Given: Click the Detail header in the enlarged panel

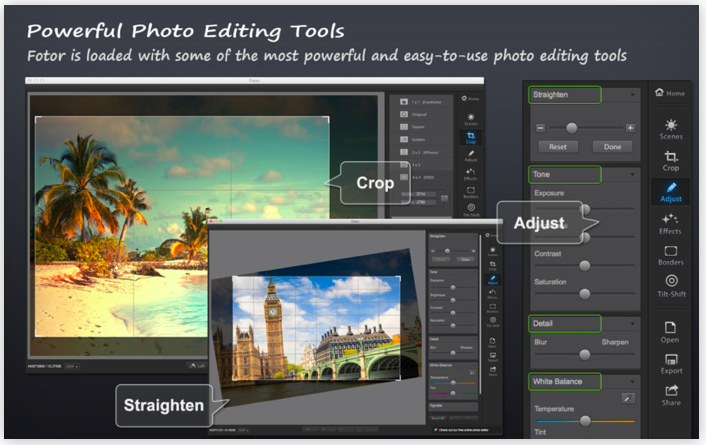Looking at the screenshot, I should 565,323.
